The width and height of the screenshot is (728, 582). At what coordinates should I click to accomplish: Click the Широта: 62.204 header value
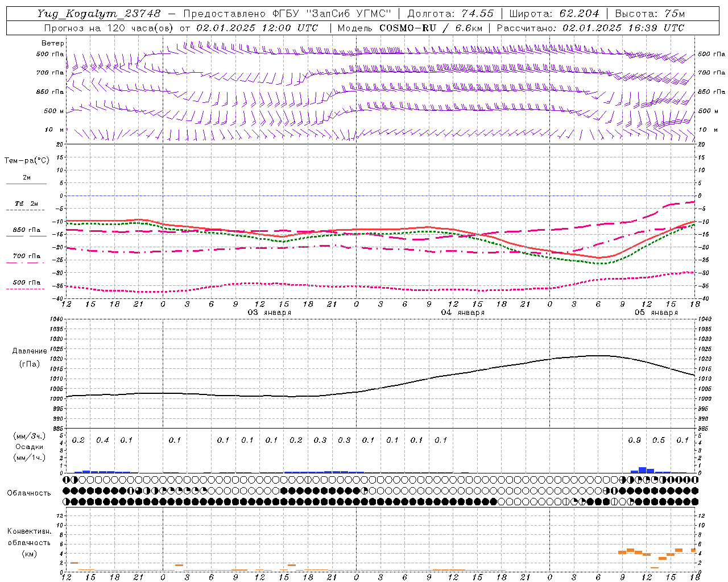[x=554, y=14]
